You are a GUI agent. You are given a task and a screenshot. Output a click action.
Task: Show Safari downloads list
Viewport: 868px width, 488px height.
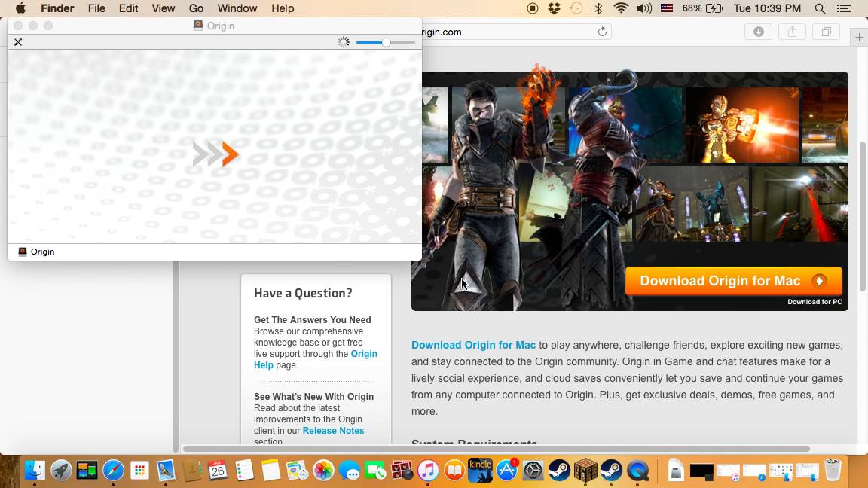[x=759, y=32]
